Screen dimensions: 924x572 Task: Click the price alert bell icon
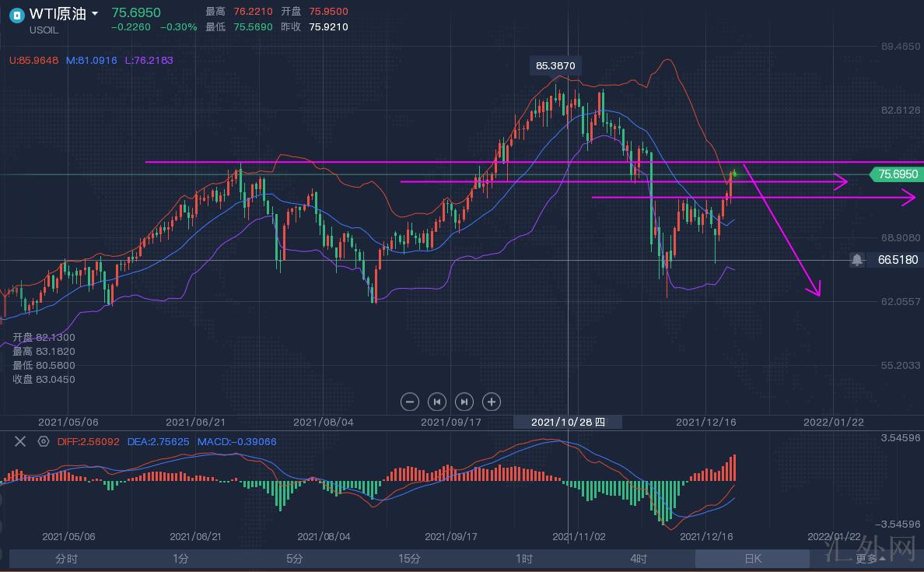(x=856, y=260)
